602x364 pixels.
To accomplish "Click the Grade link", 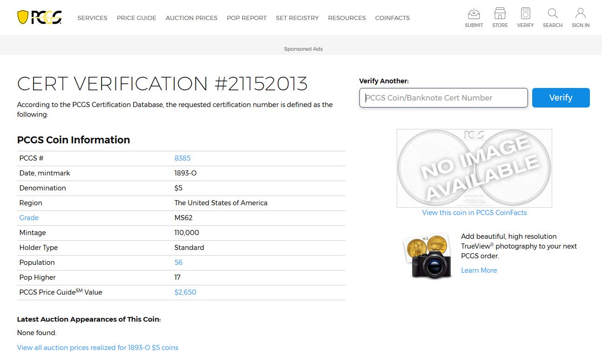I will pyautogui.click(x=29, y=218).
